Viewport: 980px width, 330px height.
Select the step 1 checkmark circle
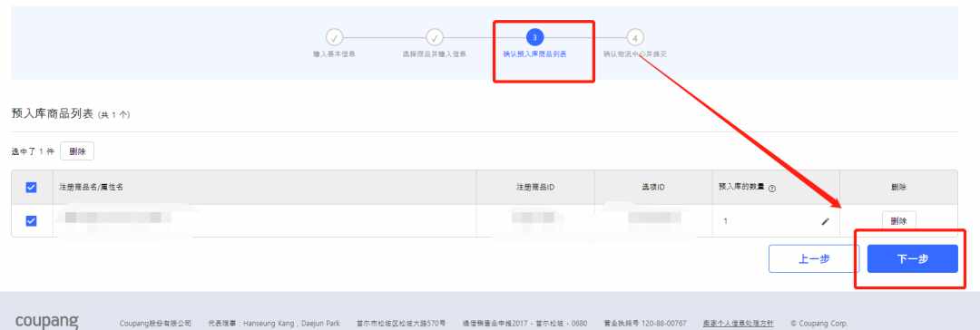(334, 37)
